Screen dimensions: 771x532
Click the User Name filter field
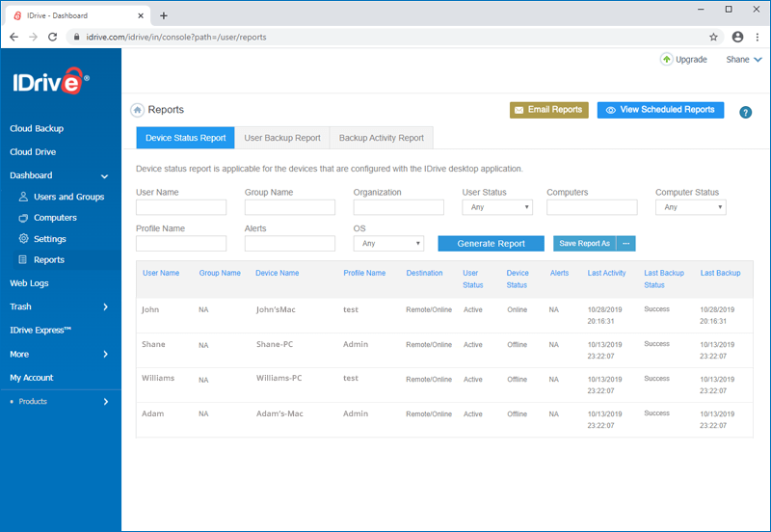pyautogui.click(x=181, y=207)
